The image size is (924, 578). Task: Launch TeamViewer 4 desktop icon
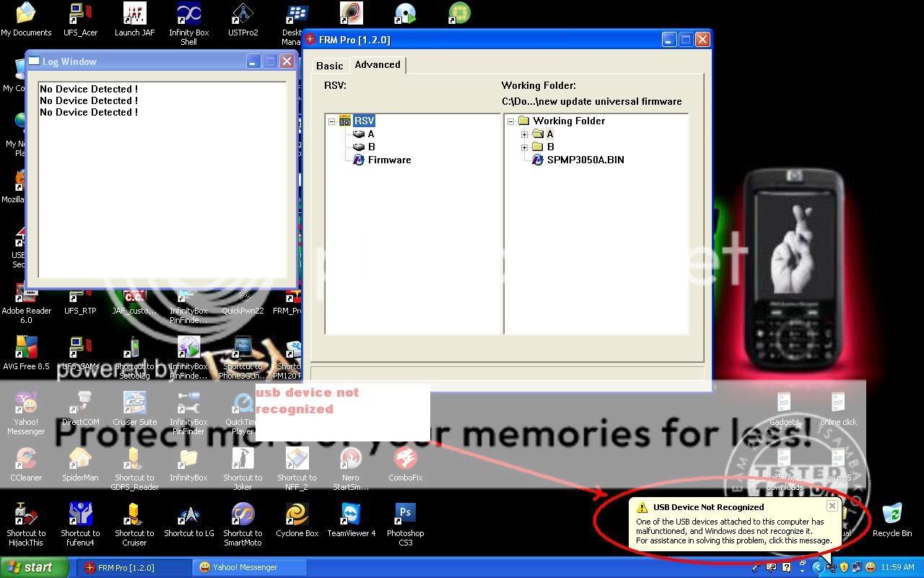click(x=351, y=520)
